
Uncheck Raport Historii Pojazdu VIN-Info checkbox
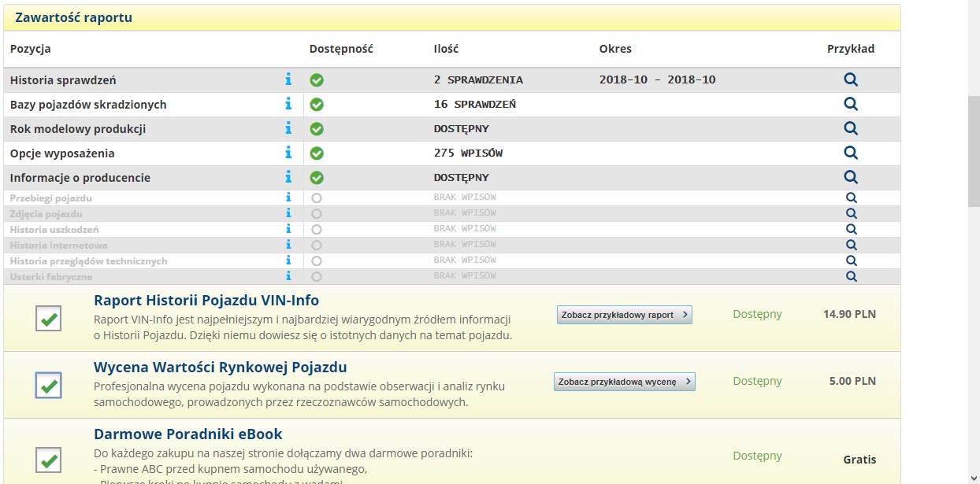coord(49,320)
